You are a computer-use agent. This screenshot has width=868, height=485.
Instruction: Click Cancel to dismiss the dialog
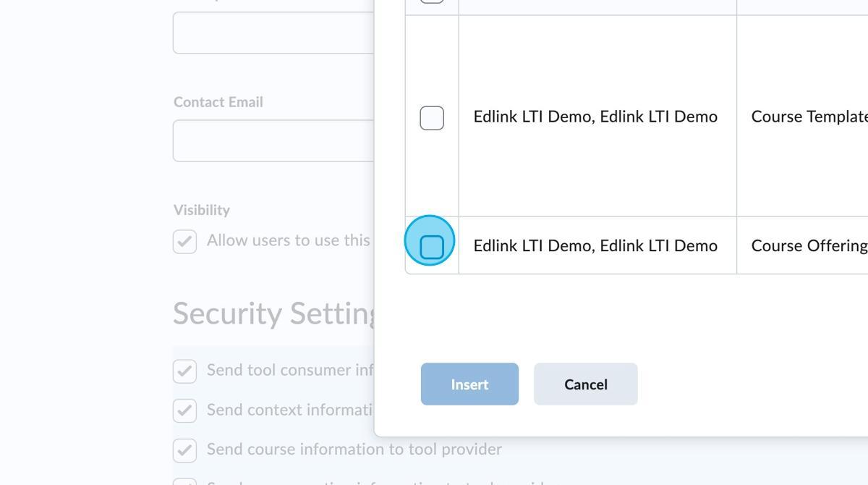tap(585, 384)
